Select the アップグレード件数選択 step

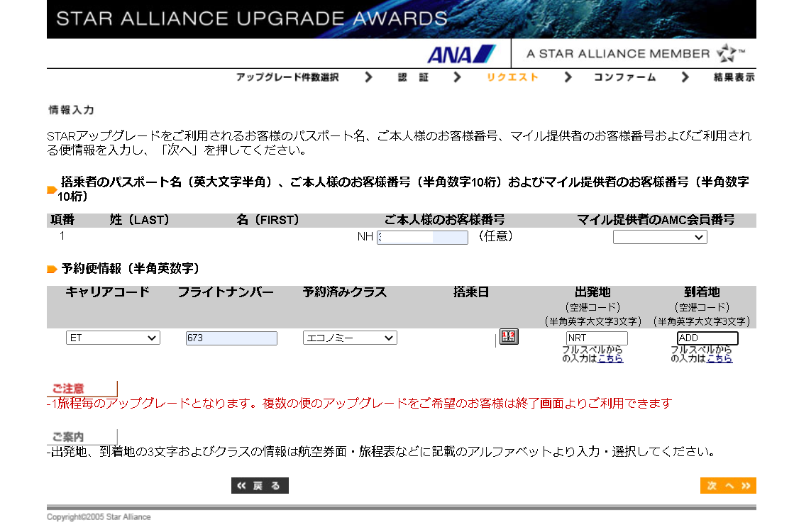(x=287, y=77)
